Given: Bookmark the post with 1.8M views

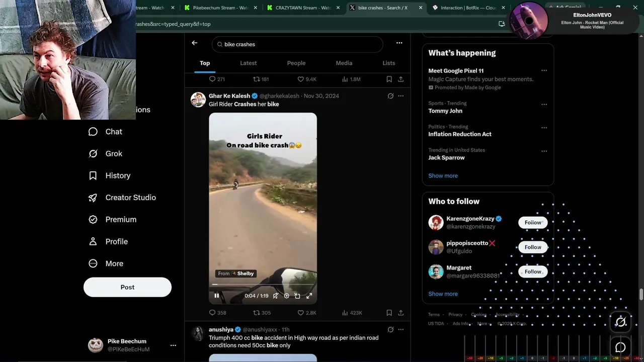Looking at the screenshot, I should (x=389, y=79).
